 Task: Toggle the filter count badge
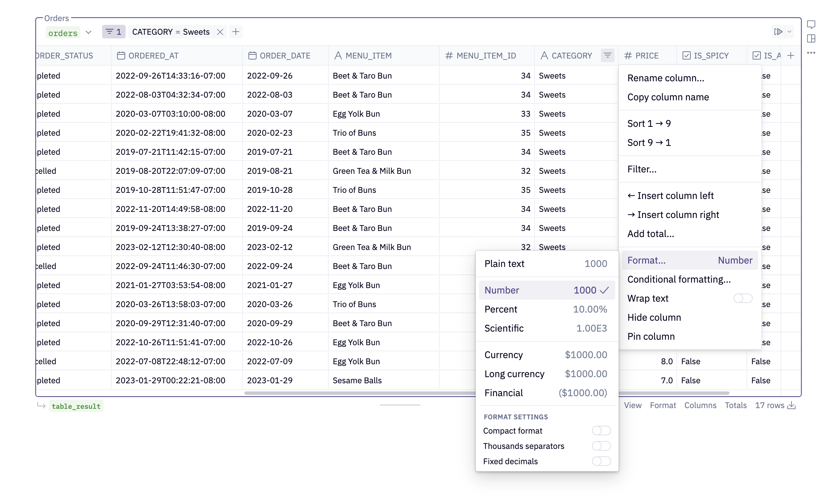[x=114, y=32]
